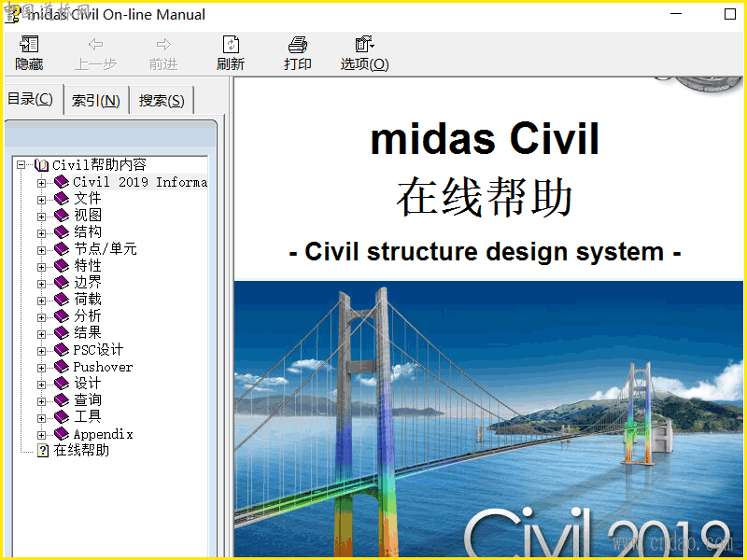Maximize the On-line Manual window

[x=730, y=14]
